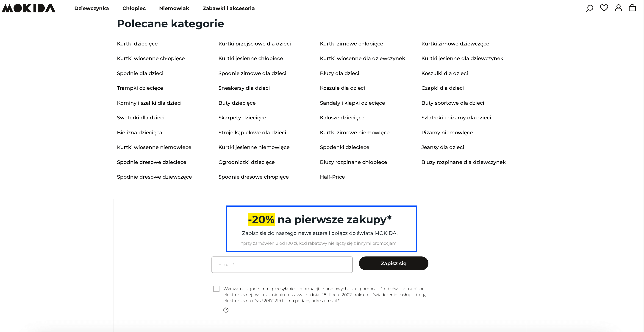Click the question mark help icon
644x332 pixels.
226,310
